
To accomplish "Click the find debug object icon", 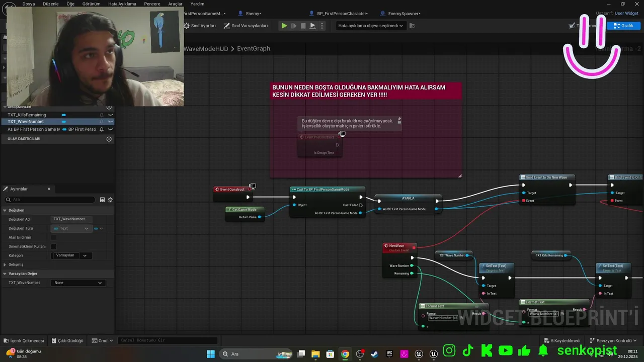I will pos(412,26).
